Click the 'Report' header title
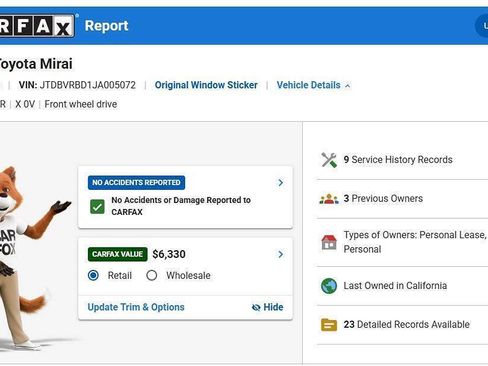Image resolution: width=488 pixels, height=366 pixels. point(107,26)
